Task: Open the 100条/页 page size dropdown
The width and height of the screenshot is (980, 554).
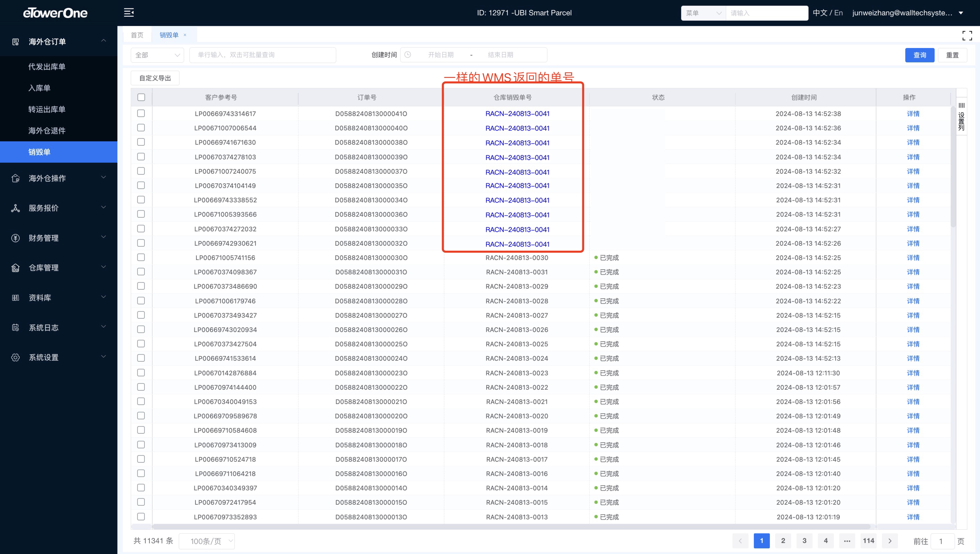Action: 207,541
